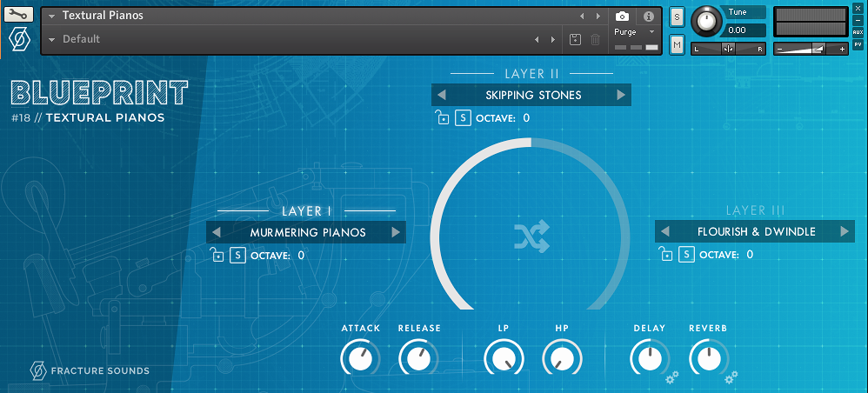The height and width of the screenshot is (393, 868).
Task: Open the Purge dropdown menu
Action: point(634,32)
